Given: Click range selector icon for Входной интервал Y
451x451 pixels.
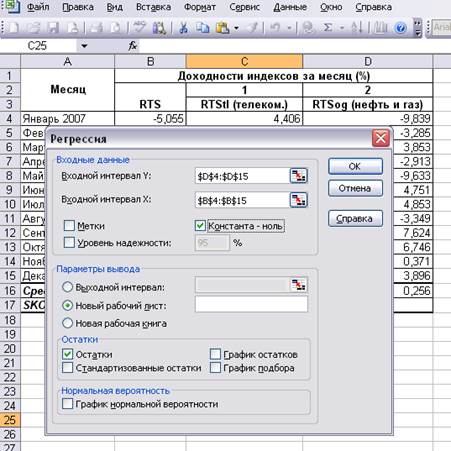Looking at the screenshot, I should coord(298,176).
